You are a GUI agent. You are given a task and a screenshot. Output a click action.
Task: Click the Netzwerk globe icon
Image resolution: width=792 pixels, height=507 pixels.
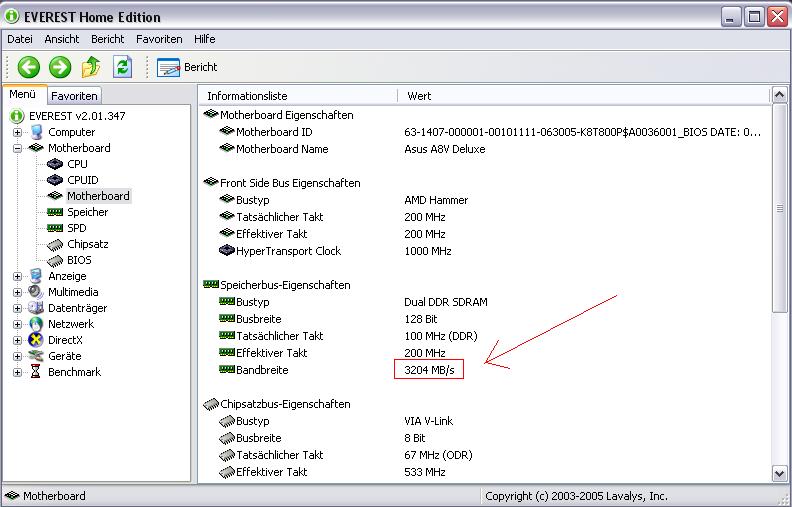36,324
